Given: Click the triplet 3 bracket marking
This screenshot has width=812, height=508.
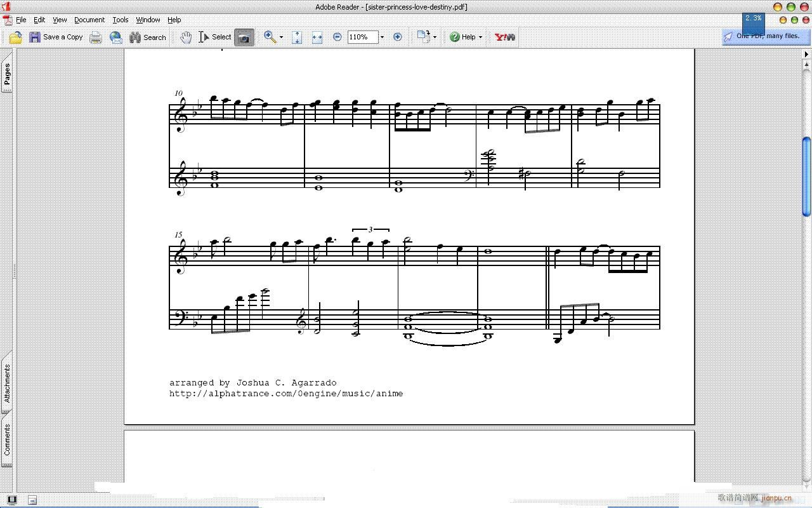Looking at the screenshot, I should 370,229.
